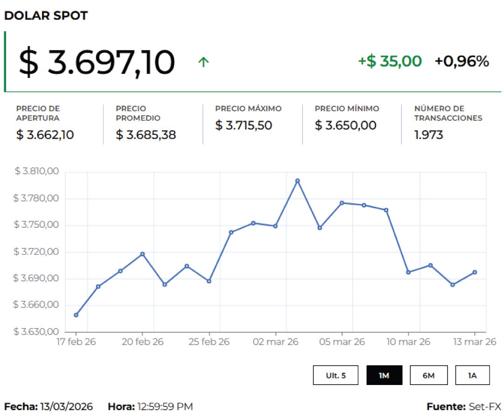The width and height of the screenshot is (504, 420).
Task: Switch to the 1M chart view
Action: tap(384, 375)
